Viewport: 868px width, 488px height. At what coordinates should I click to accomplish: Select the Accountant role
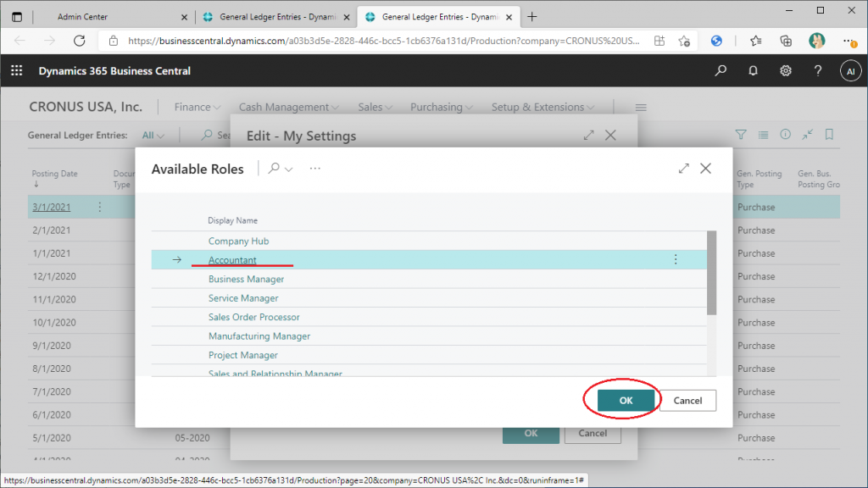point(232,260)
